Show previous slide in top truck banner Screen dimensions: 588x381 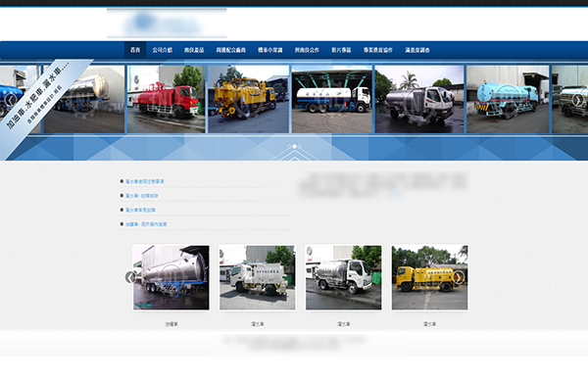(11, 100)
